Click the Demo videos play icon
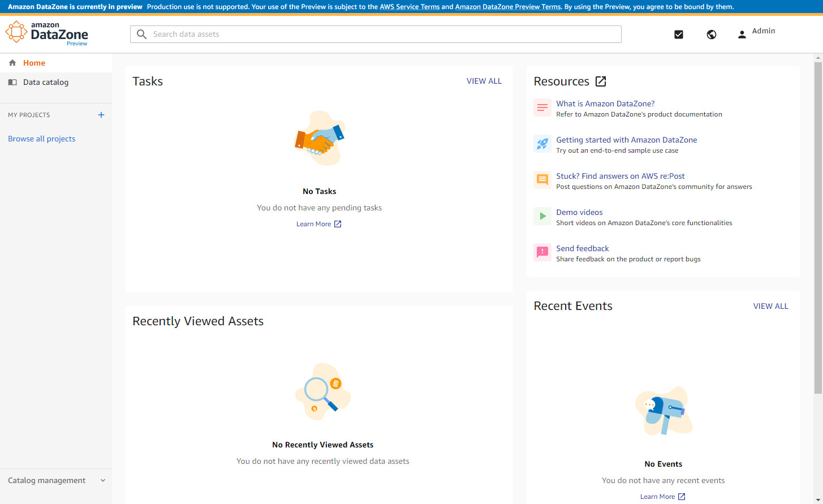Image resolution: width=823 pixels, height=504 pixels. click(542, 216)
